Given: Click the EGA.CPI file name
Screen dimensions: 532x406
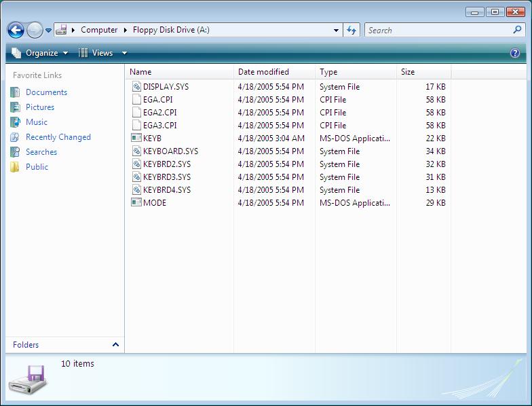Looking at the screenshot, I should [x=157, y=100].
